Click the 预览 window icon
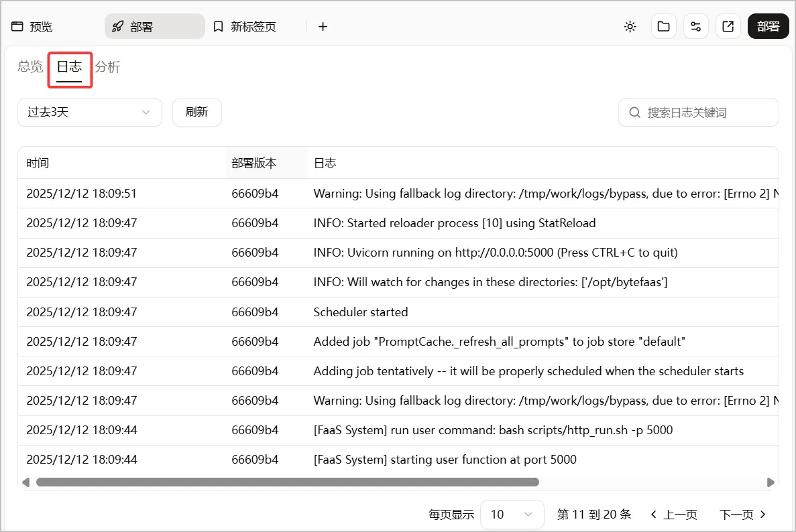The height and width of the screenshot is (532, 796). coord(17,26)
